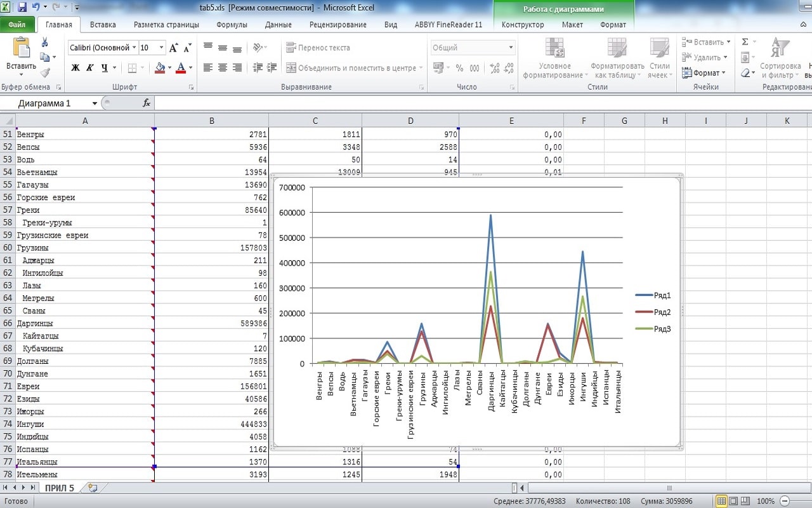The width and height of the screenshot is (812, 508).
Task: Open the font size 10 dropdown
Action: 161,48
